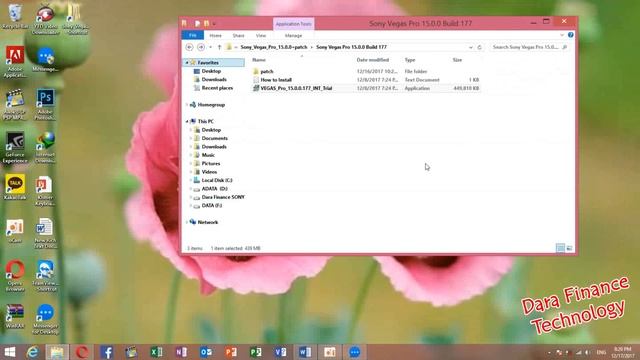Expand the Homegroup node

[187, 105]
